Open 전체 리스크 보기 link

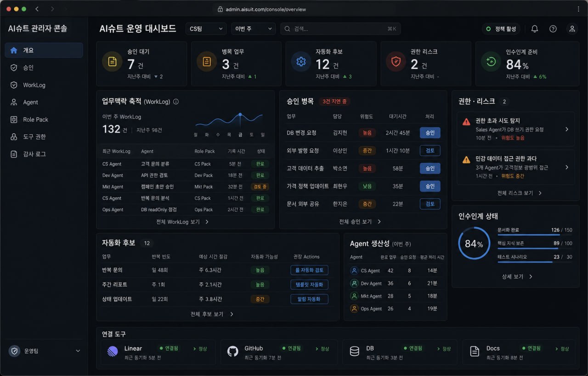(520, 193)
